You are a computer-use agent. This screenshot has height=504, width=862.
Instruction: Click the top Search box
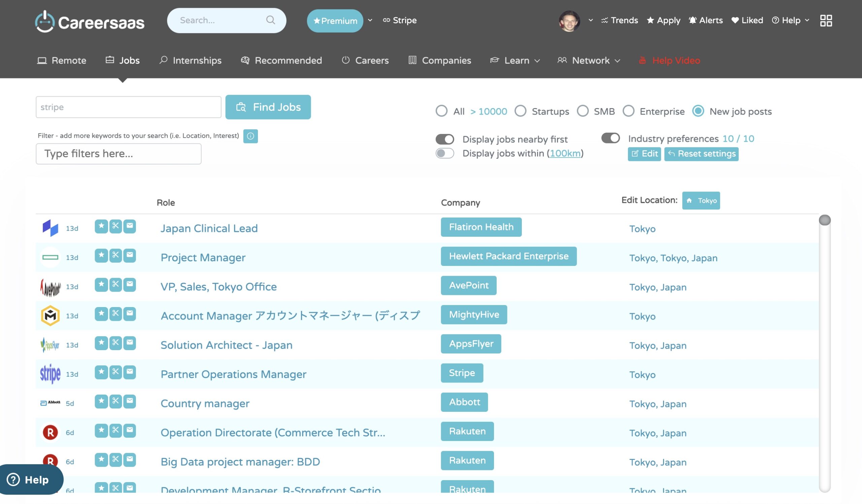coord(227,21)
